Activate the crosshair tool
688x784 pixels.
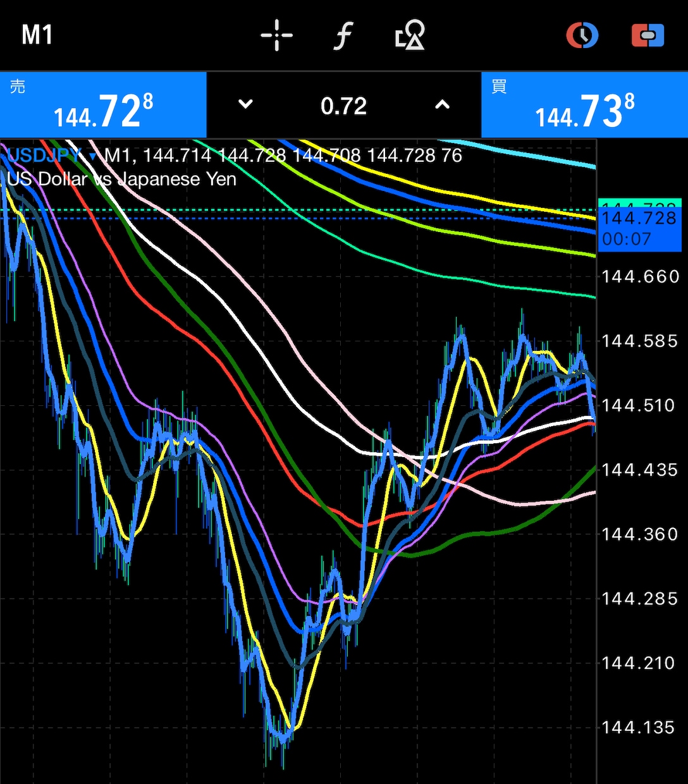277,35
